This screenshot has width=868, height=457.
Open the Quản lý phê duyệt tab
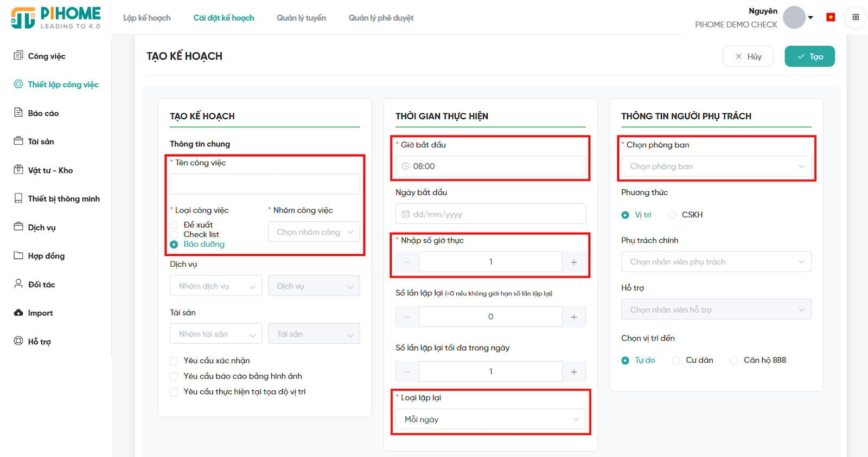(x=381, y=18)
